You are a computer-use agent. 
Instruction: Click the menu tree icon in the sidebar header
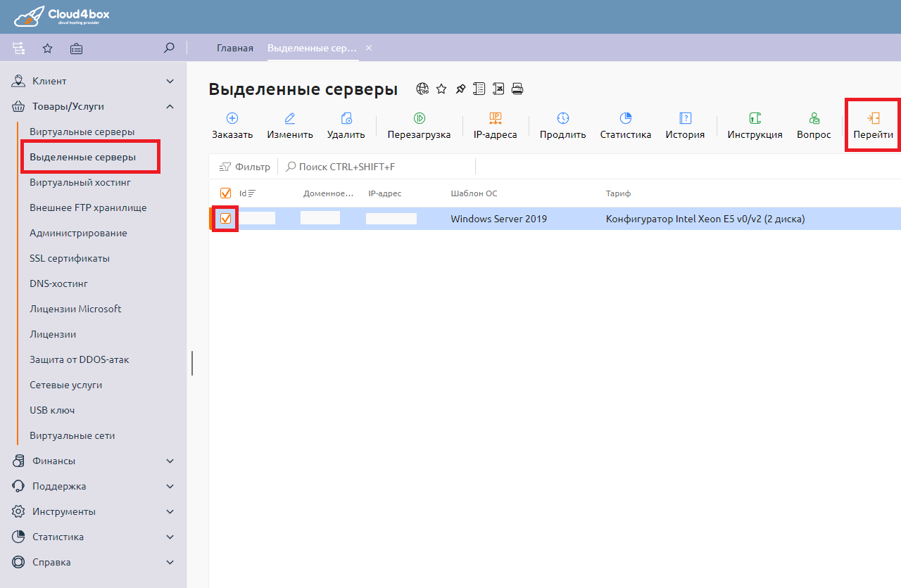click(x=19, y=49)
